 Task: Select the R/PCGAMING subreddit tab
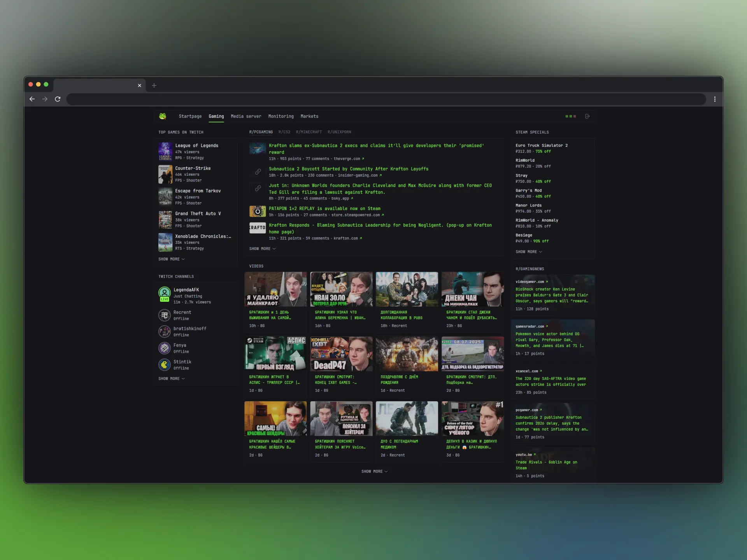[261, 132]
